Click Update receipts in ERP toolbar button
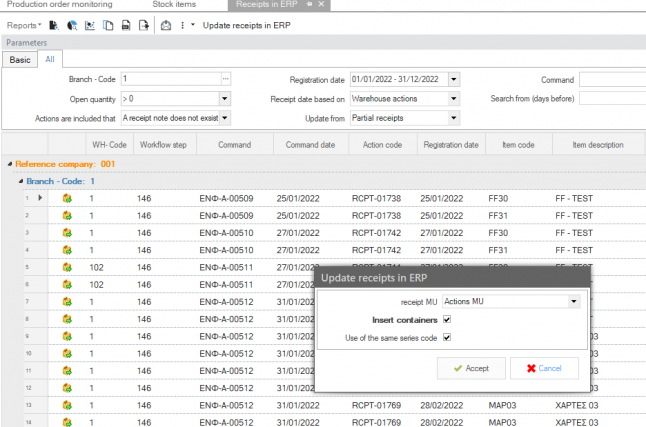646x427 pixels. [x=246, y=26]
